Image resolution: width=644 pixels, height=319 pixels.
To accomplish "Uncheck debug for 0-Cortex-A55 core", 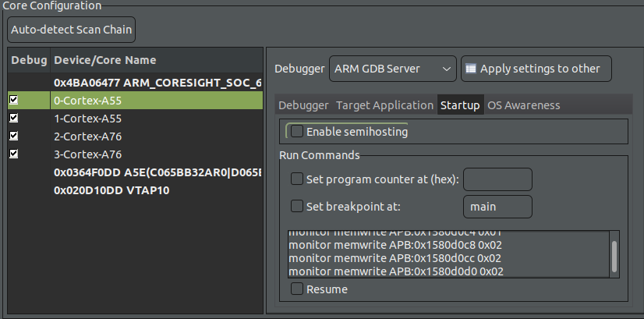I will pyautogui.click(x=15, y=101).
